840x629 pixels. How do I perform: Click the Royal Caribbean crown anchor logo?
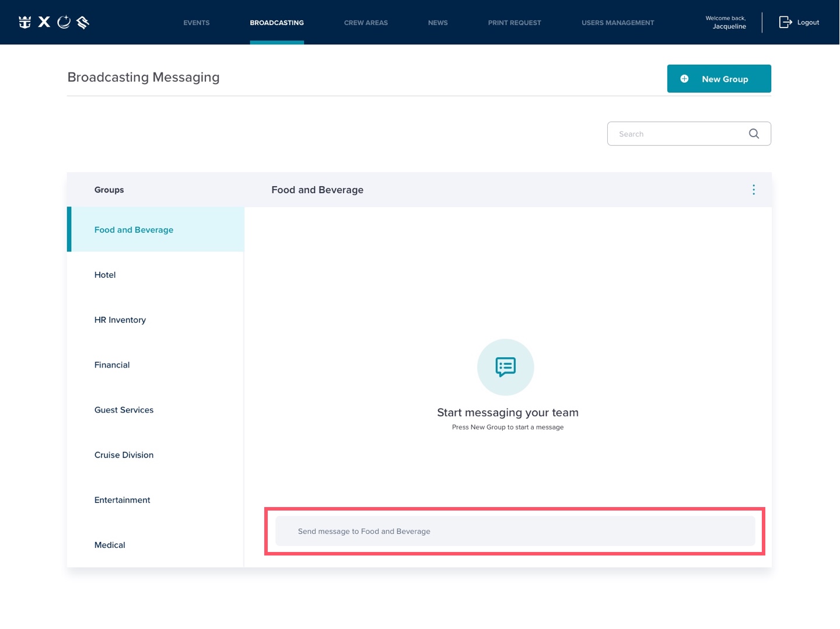coord(24,22)
